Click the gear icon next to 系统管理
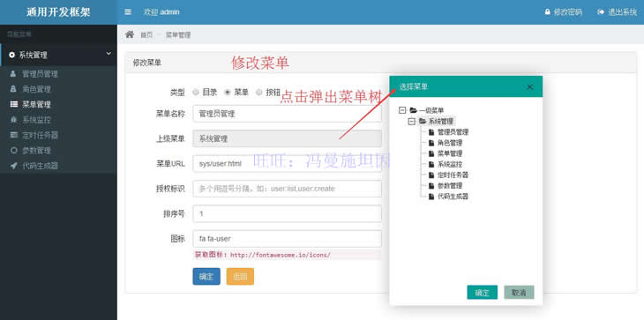The height and width of the screenshot is (320, 644). pos(12,55)
